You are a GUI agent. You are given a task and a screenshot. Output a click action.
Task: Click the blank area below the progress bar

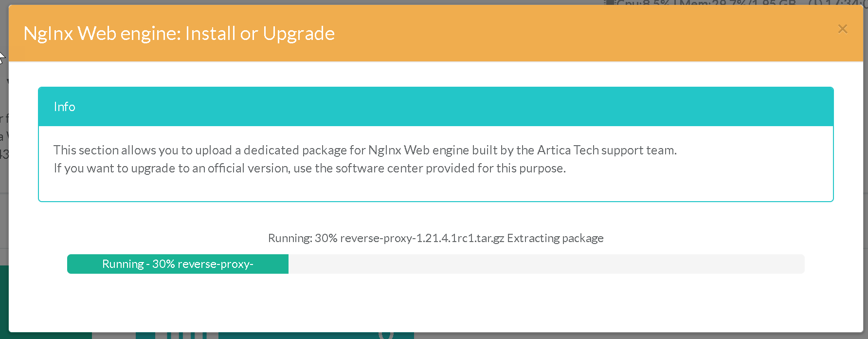tap(435, 302)
